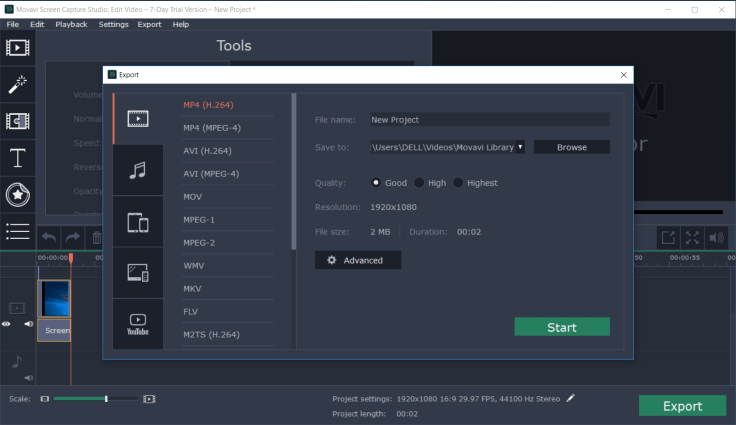This screenshot has width=736, height=425.
Task: Click the Undo arrow in timeline toolbar
Action: [x=49, y=238]
